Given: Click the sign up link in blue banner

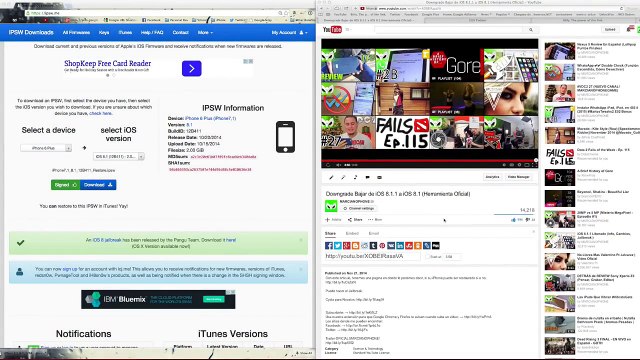Looking at the screenshot, I should [70, 269].
